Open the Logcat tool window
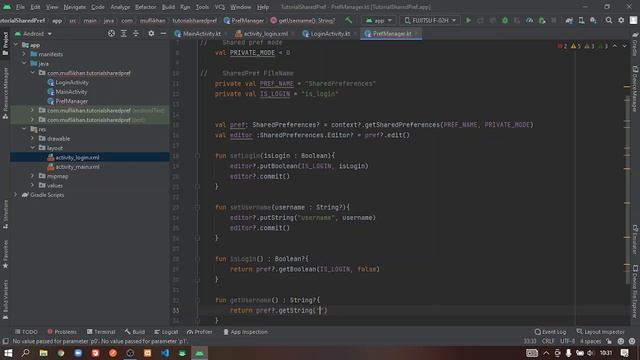The height and width of the screenshot is (360, 640). click(166, 332)
